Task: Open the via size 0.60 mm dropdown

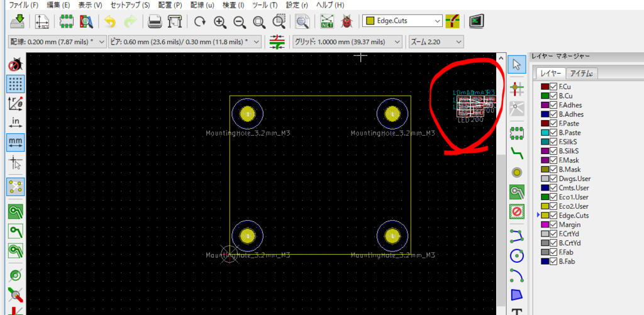Action: coord(185,41)
